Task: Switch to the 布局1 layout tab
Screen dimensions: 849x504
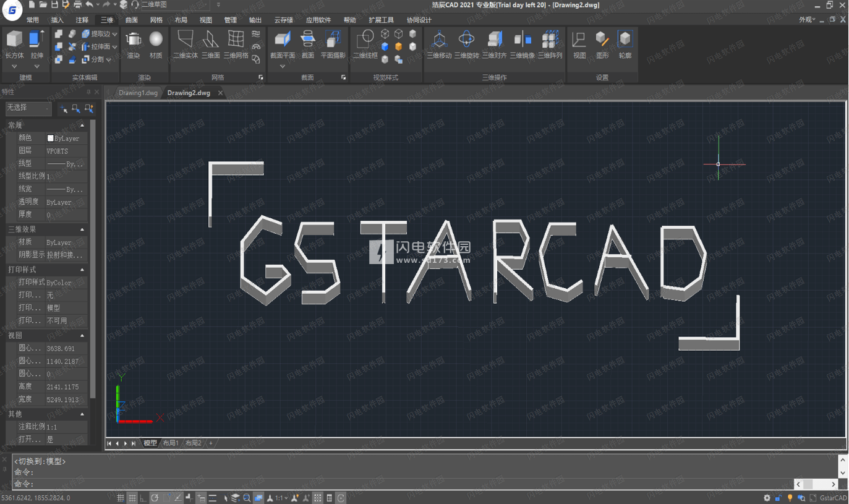Action: (171, 443)
